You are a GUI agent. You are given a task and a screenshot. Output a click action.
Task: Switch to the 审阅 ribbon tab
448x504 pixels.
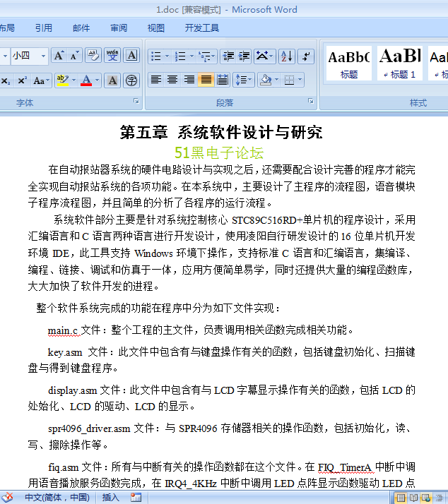pyautogui.click(x=119, y=28)
